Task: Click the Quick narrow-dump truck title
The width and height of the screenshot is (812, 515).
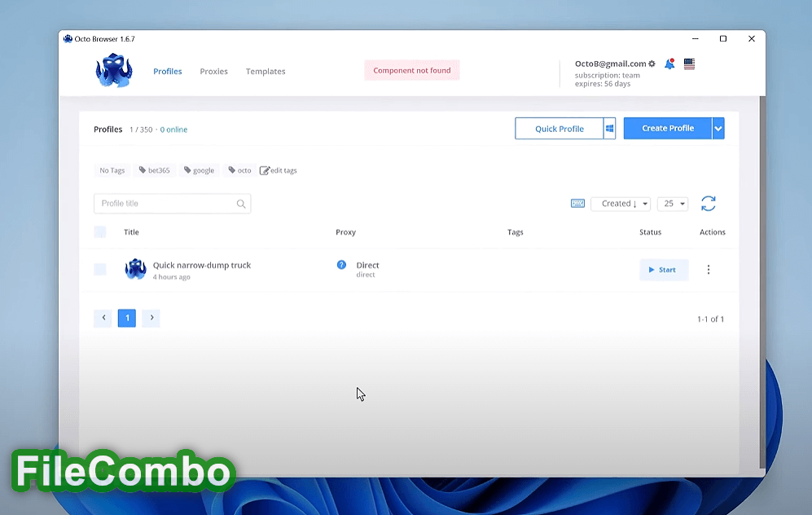Action: (x=201, y=266)
